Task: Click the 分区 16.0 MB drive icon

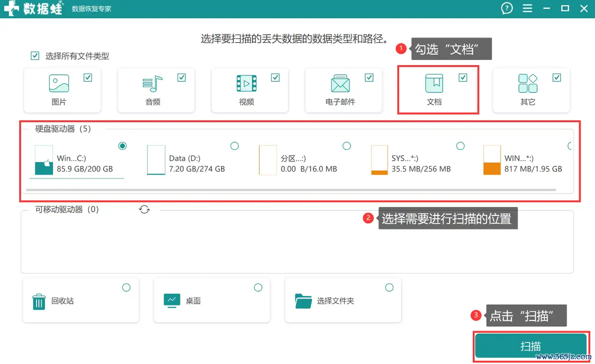Action: [x=268, y=160]
